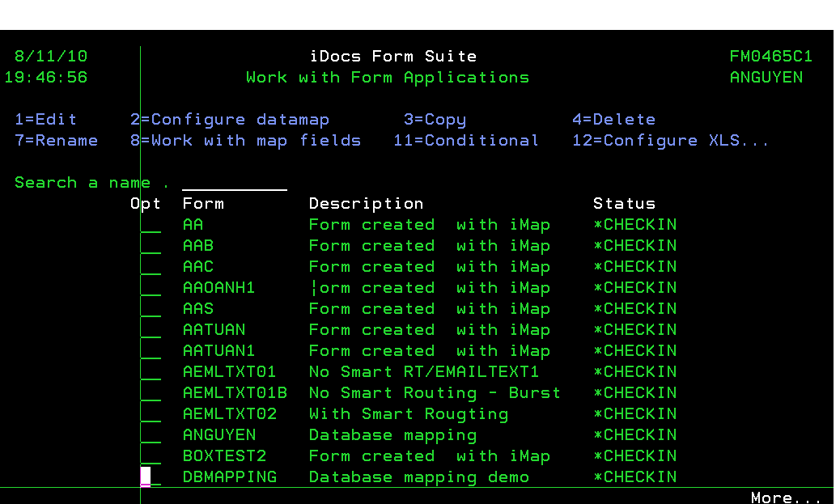Click the '3=Copy' option
The image size is (840, 504).
(x=435, y=120)
